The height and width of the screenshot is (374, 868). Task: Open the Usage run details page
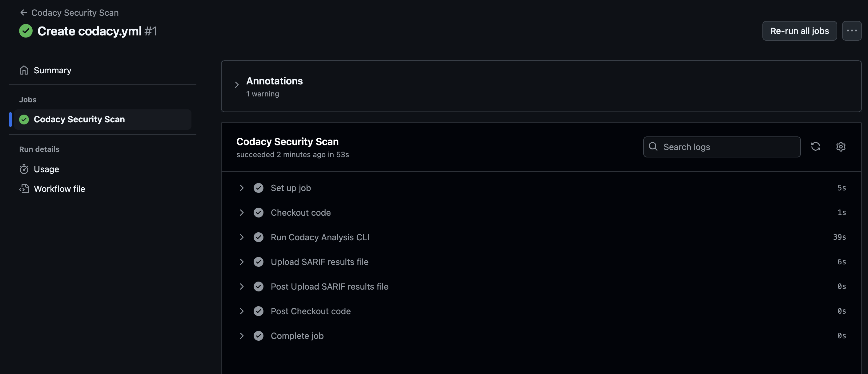pyautogui.click(x=46, y=169)
